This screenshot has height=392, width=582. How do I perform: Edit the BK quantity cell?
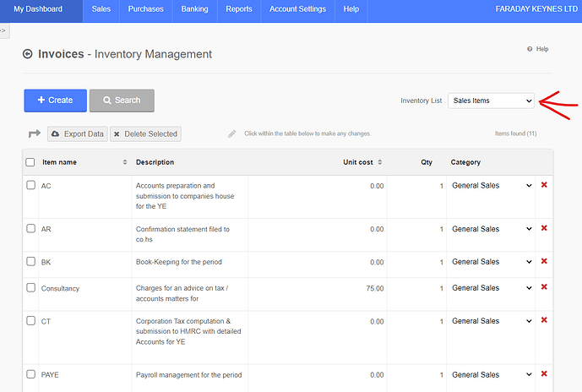tap(416, 264)
